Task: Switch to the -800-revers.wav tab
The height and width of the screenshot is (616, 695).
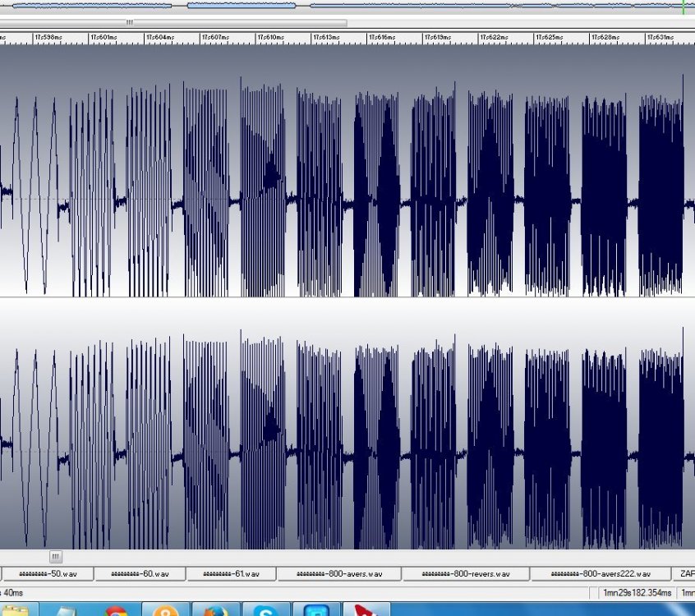Action: (465, 573)
